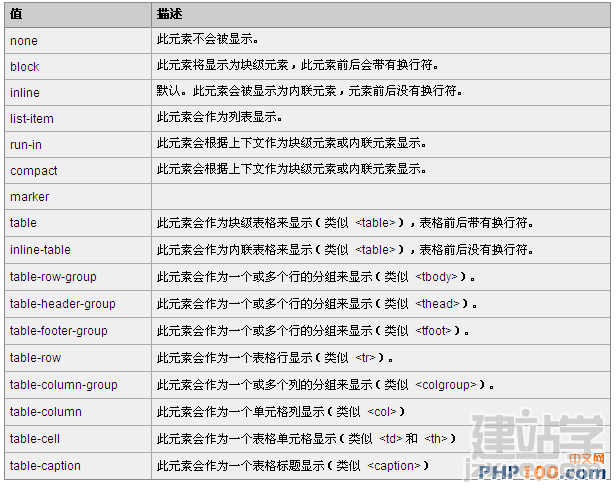616x489 pixels.
Task: Select the 'table-row' value cell
Action: point(78,358)
